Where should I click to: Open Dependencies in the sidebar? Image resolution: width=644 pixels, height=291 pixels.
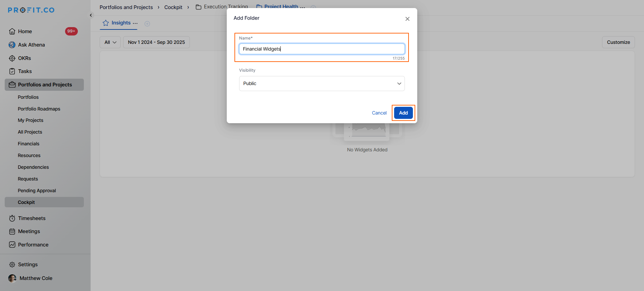tap(33, 167)
